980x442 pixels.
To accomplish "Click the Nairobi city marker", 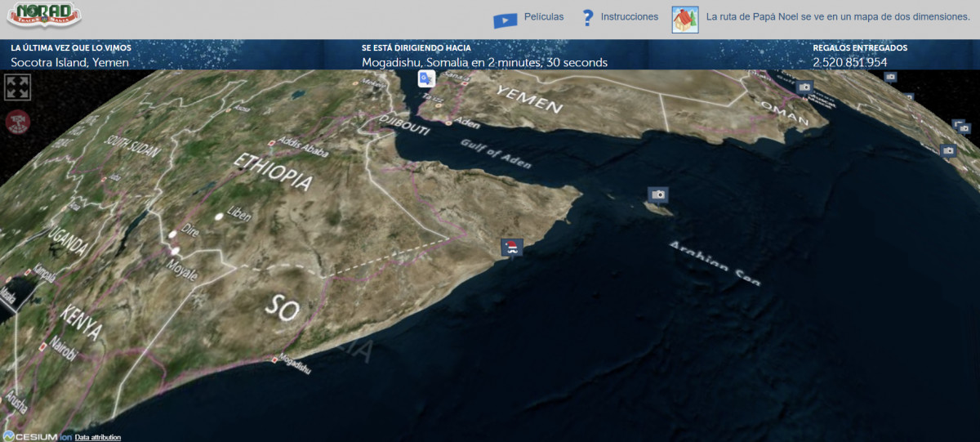I will click(x=42, y=346).
